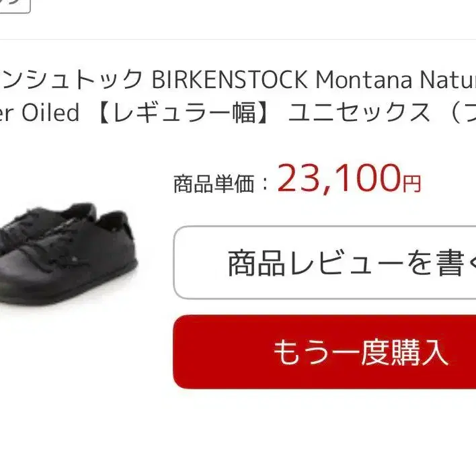Click the もう一度購入 red button
Image resolution: width=476 pixels, height=476 pixels.
click(325, 352)
